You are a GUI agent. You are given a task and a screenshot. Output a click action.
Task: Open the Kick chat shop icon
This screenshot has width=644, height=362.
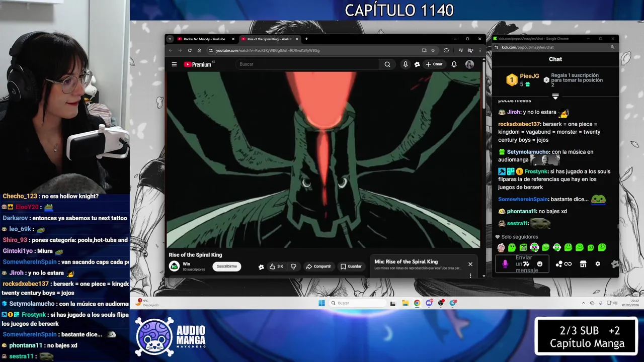[583, 264]
